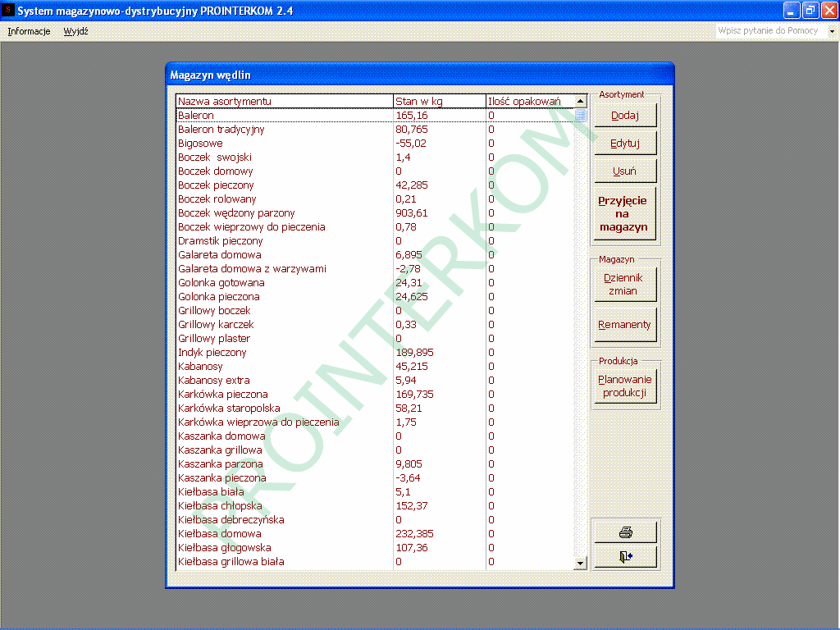The image size is (840, 630).
Task: Click the application icon in title bar
Action: tap(9, 11)
